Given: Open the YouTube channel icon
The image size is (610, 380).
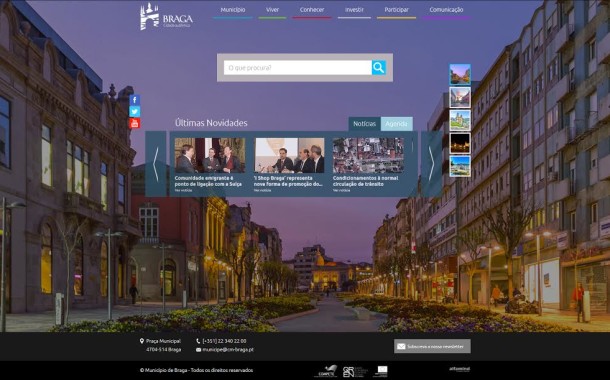Looking at the screenshot, I should pyautogui.click(x=135, y=123).
